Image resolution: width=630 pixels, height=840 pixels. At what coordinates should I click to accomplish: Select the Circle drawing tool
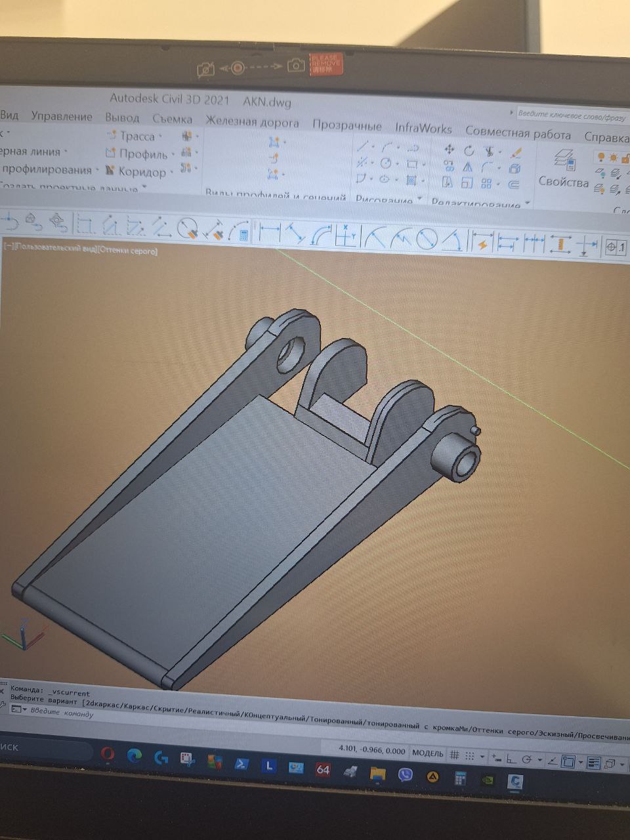tap(386, 163)
